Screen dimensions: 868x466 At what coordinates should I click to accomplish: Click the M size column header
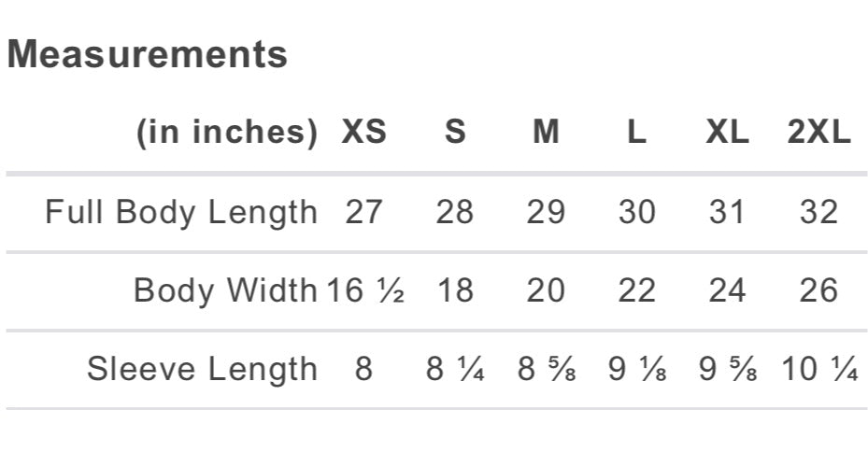(x=546, y=133)
